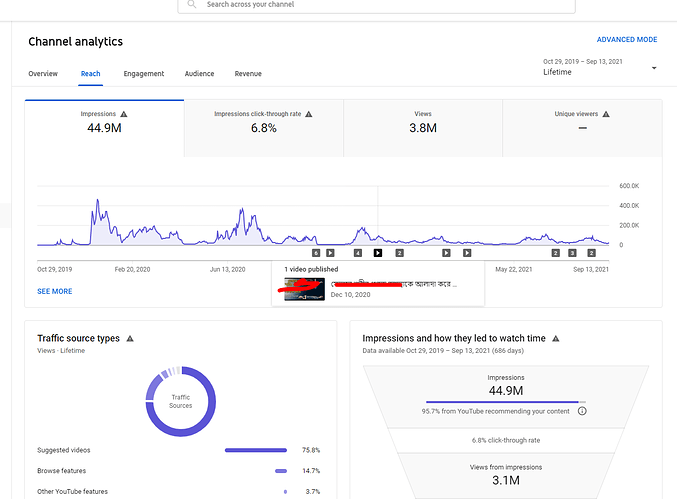This screenshot has height=499, width=677.
Task: Click the ADVANCED MODE link
Action: 627,40
